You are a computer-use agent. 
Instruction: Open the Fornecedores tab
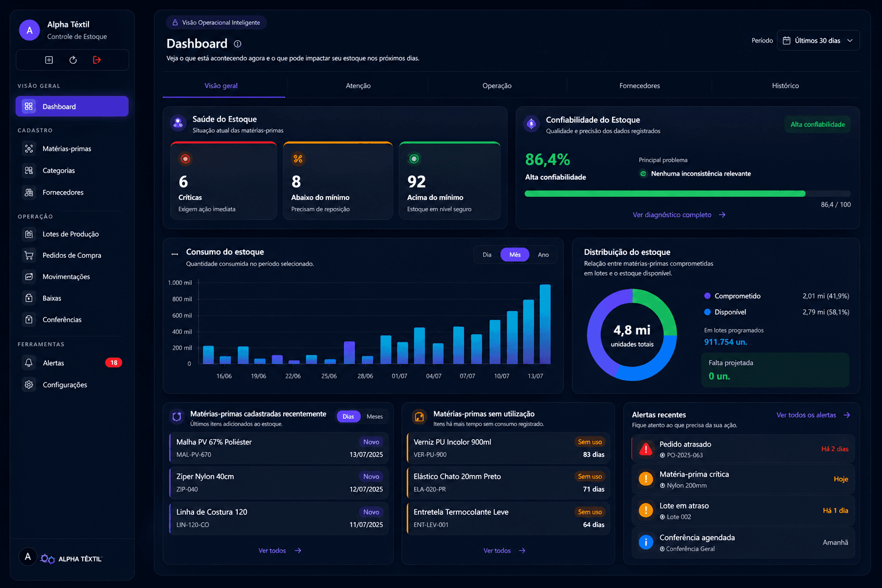[639, 86]
